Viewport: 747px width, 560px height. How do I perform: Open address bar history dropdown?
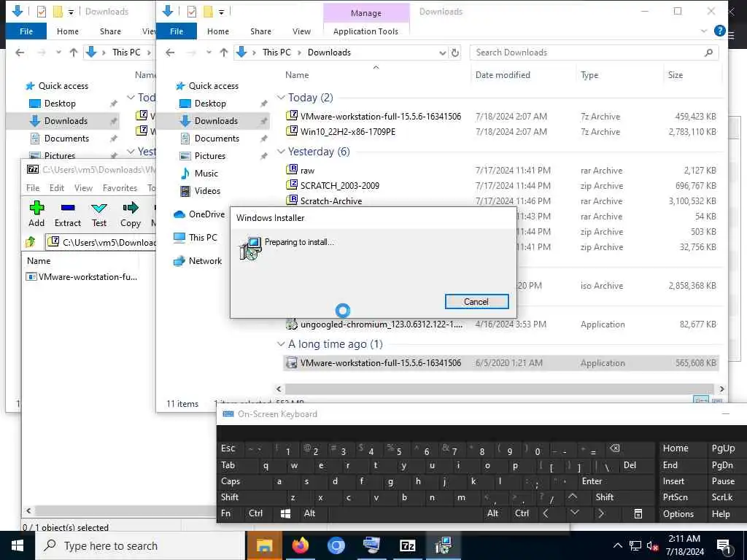tap(443, 52)
